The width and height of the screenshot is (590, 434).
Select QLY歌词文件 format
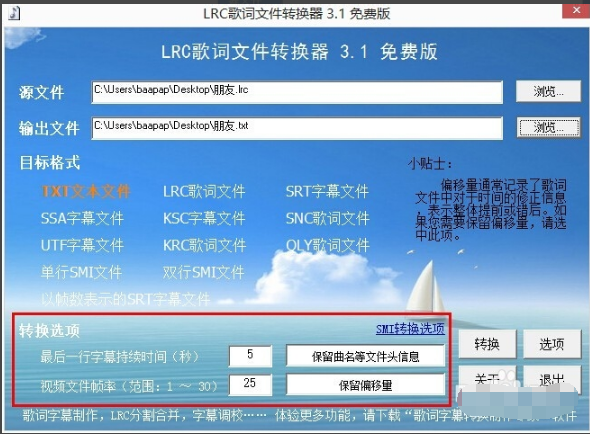[328, 245]
